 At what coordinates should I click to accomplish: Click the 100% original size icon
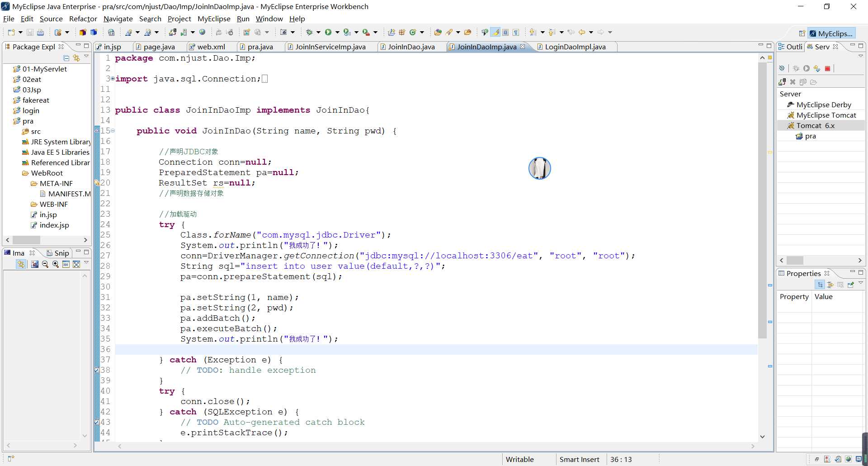click(x=66, y=264)
